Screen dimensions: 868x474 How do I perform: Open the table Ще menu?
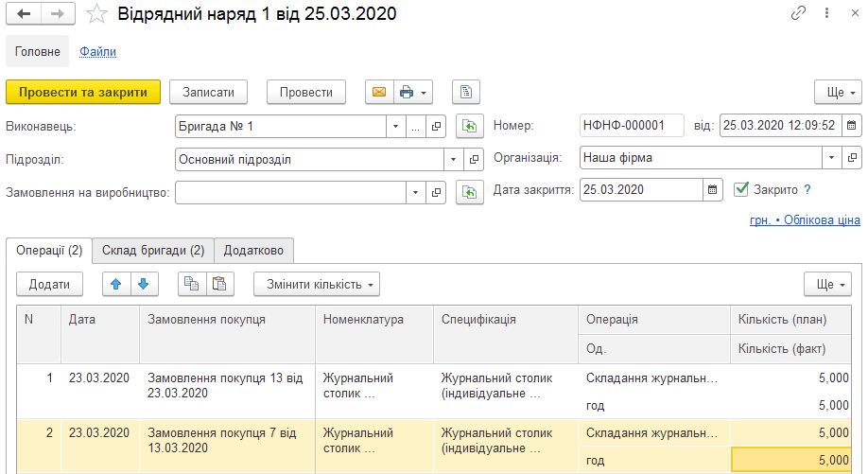point(827,284)
